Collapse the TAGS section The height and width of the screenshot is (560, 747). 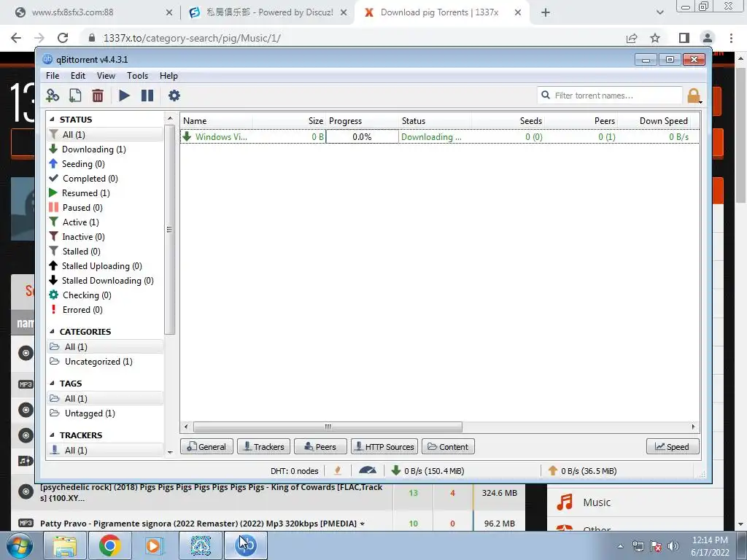pos(52,384)
